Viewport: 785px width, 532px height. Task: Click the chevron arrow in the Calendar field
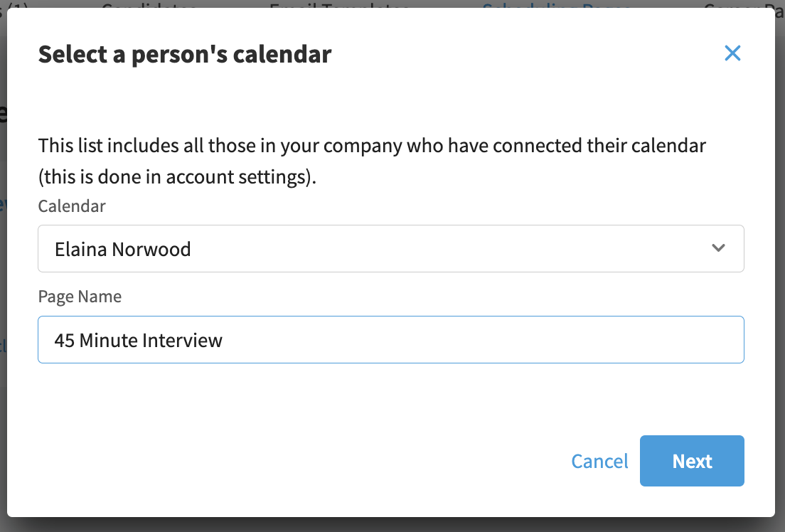[718, 248]
